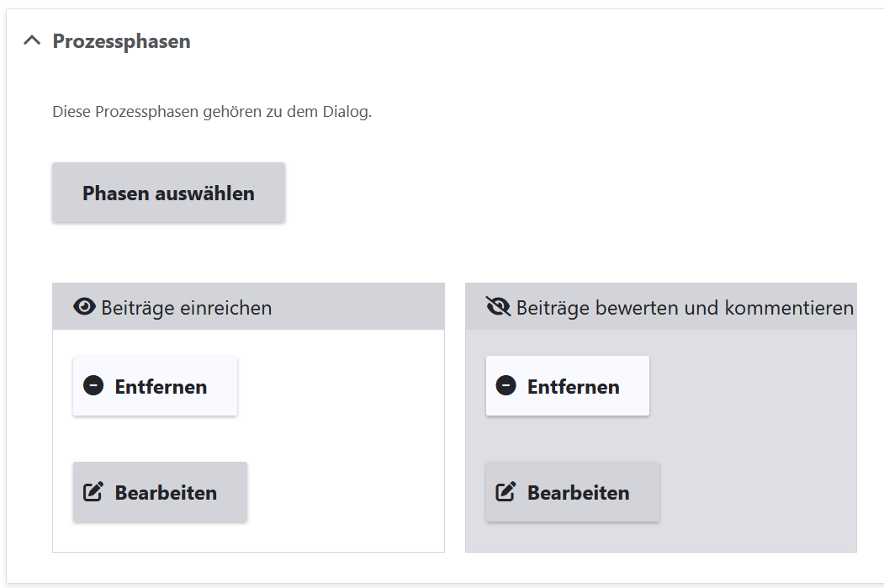Image resolution: width=884 pixels, height=588 pixels.
Task: Toggle hidden eye icon for Beiträge bewerten
Action: coord(499,307)
